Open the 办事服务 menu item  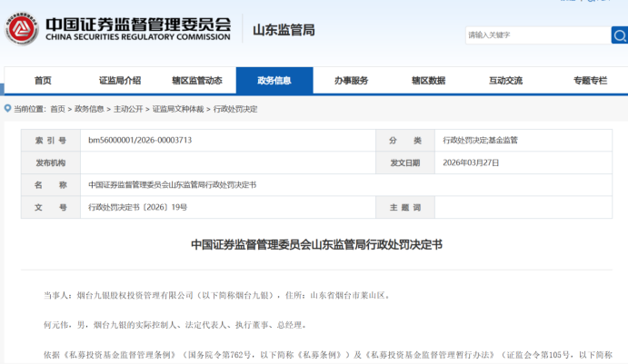(x=351, y=81)
